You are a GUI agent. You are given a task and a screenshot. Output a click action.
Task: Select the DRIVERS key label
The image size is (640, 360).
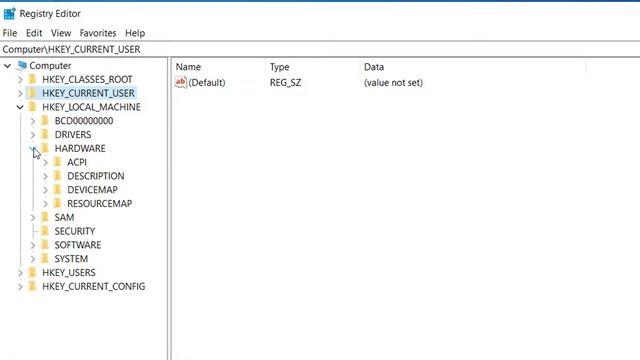tap(73, 135)
